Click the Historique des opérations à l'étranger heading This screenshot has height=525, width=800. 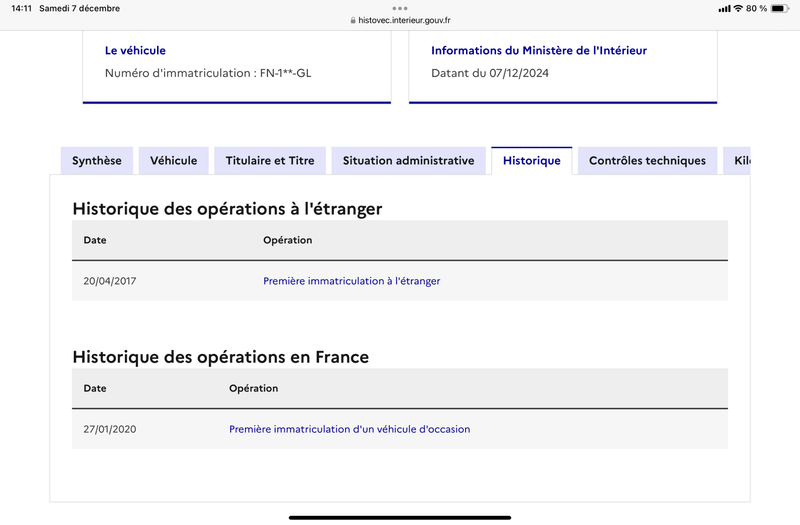pos(227,209)
